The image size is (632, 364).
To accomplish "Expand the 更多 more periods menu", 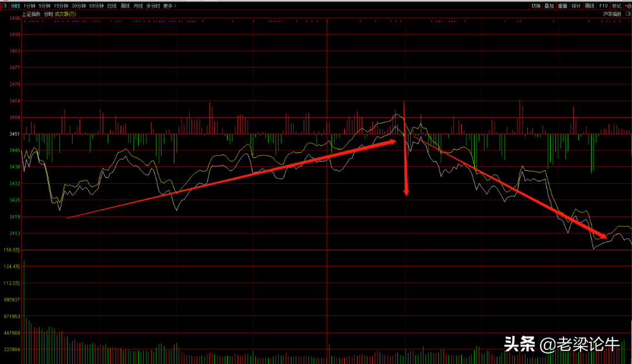I will pyautogui.click(x=169, y=6).
